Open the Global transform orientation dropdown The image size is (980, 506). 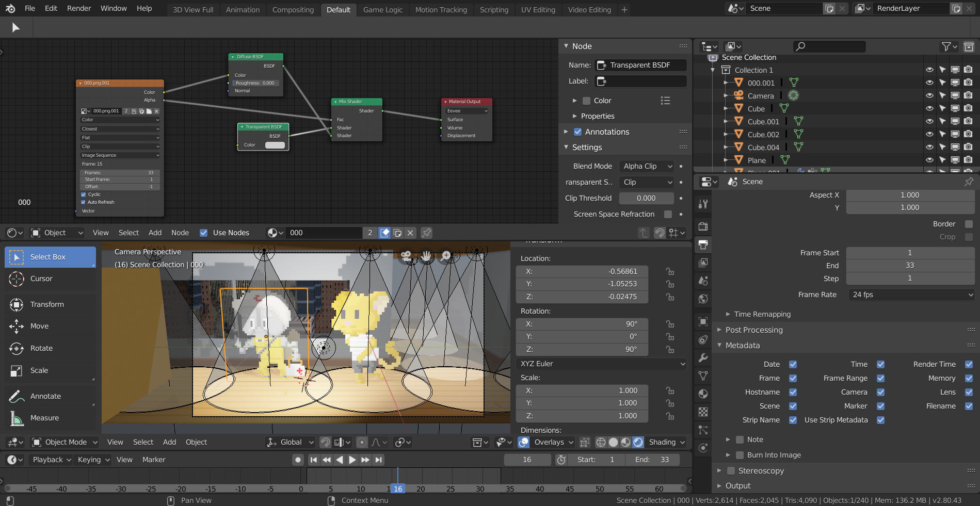[290, 442]
